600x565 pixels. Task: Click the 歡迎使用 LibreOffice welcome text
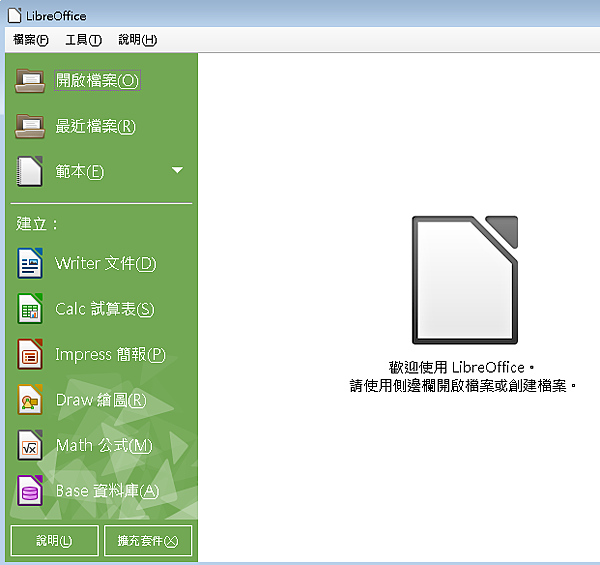pos(461,367)
